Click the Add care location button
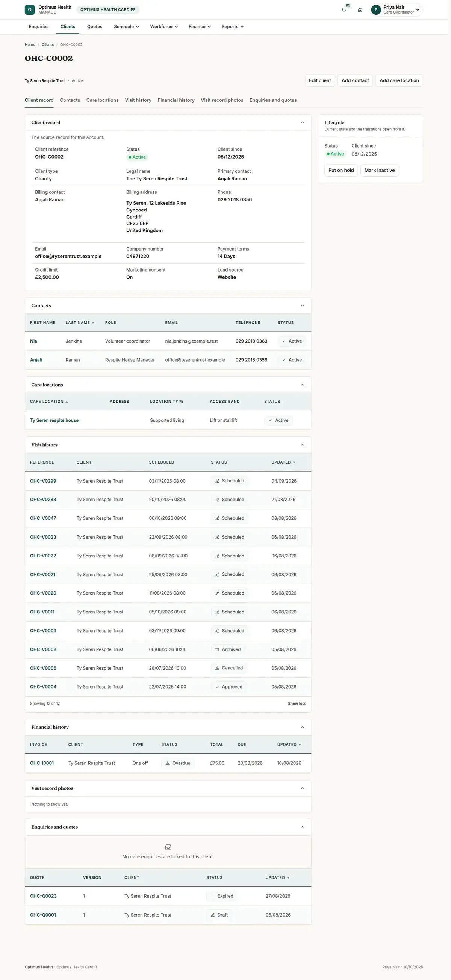Screen dimensions: 451x980 click(x=399, y=80)
